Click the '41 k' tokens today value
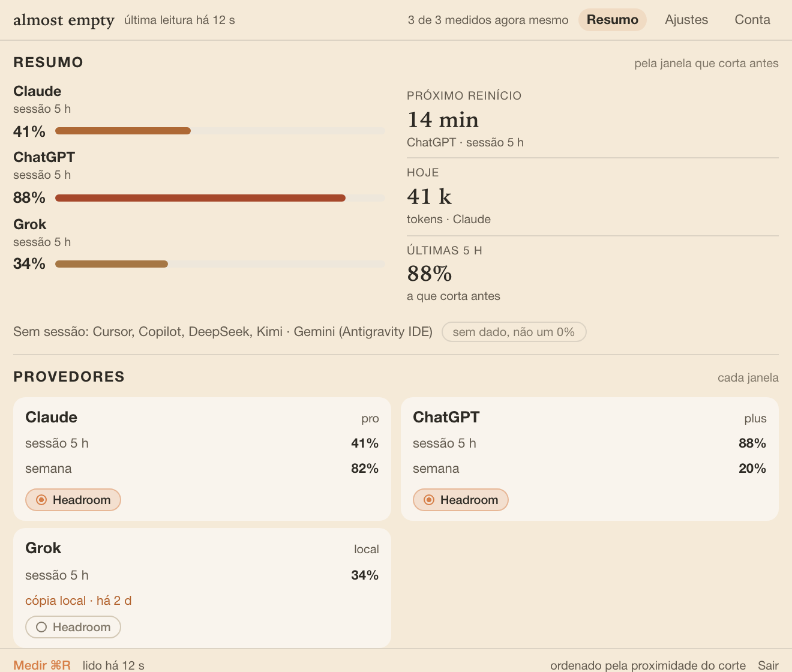The width and height of the screenshot is (792, 672). pyautogui.click(x=429, y=197)
